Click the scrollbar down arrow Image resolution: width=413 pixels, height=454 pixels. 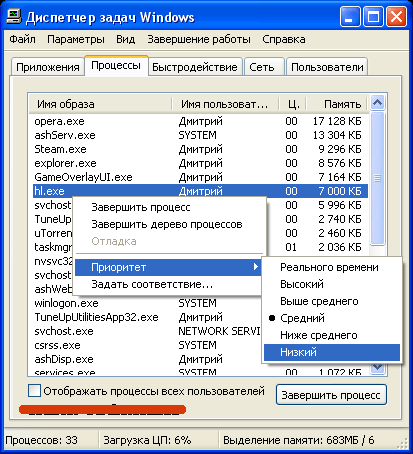click(377, 368)
